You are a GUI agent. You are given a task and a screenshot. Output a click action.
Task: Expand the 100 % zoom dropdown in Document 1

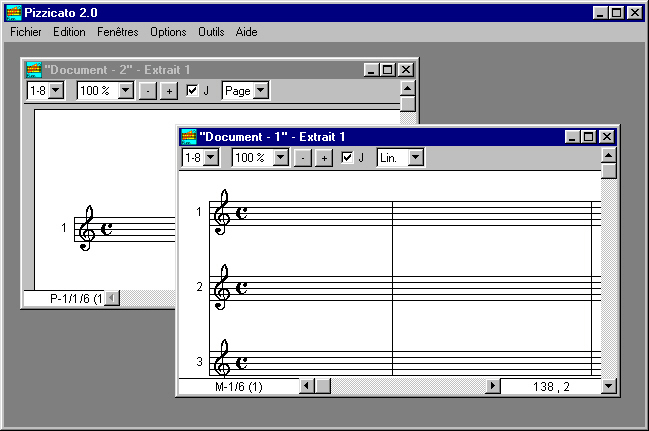[x=281, y=157]
